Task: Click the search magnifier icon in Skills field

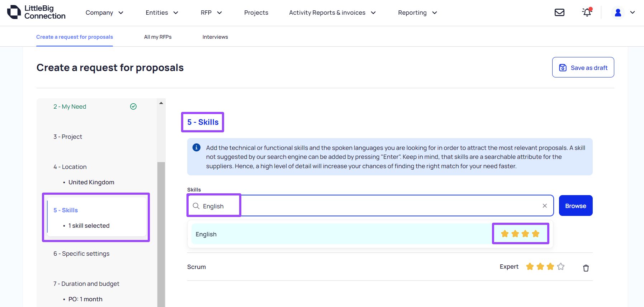Action: tap(196, 206)
